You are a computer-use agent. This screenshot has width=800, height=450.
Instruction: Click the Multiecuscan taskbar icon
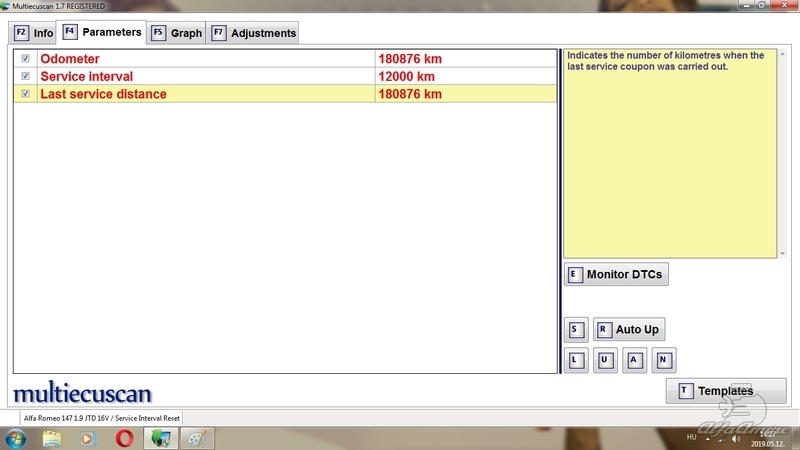pos(161,438)
